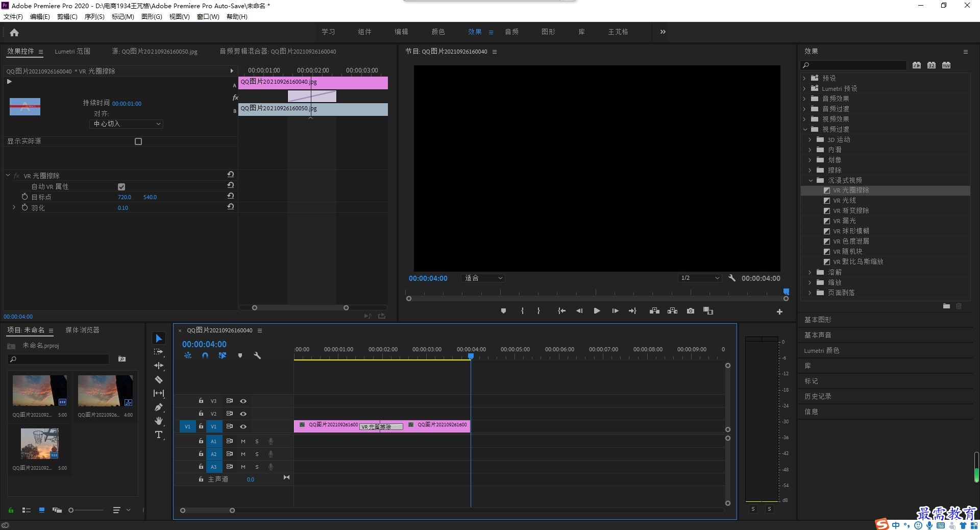Collapse VR 光圈擦除 effect section

pyautogui.click(x=8, y=175)
